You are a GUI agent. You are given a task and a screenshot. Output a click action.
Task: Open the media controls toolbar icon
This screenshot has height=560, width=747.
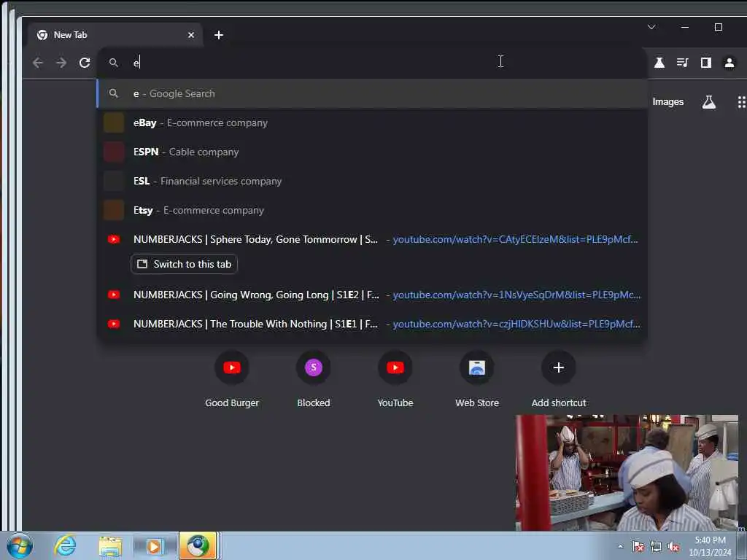point(682,63)
